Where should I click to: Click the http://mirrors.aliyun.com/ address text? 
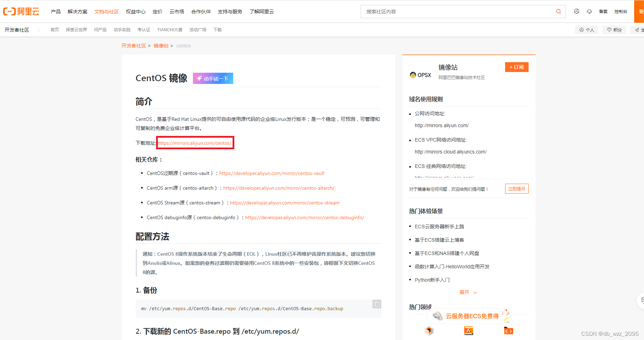tap(442, 125)
